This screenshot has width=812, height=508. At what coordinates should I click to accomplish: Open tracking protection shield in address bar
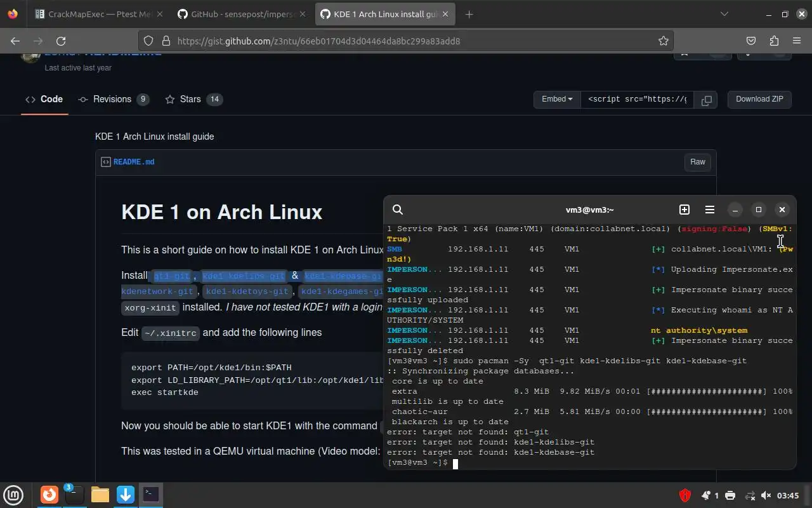tap(148, 41)
